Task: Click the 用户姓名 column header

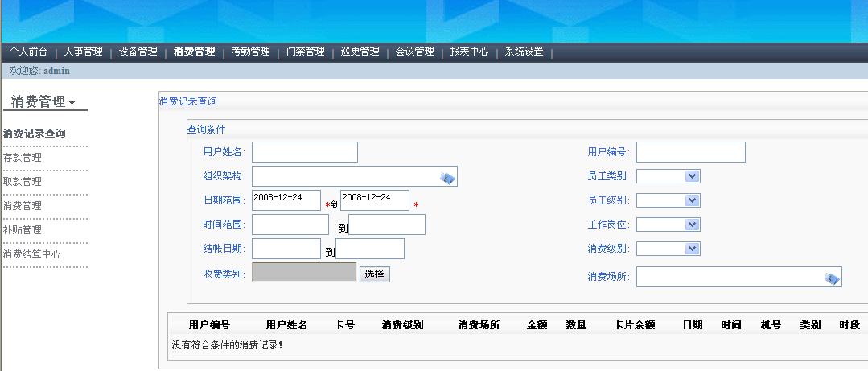Action: click(x=286, y=325)
